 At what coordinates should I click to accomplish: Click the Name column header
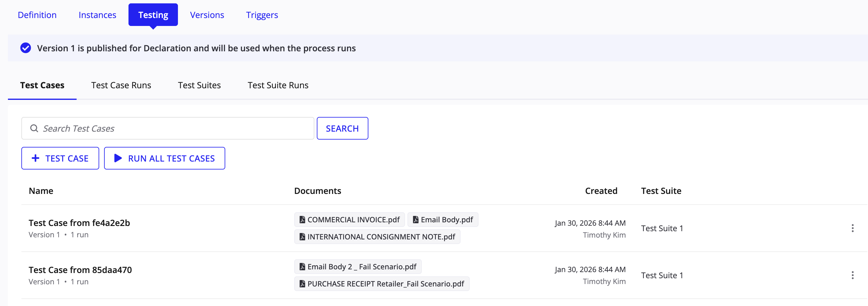(41, 191)
